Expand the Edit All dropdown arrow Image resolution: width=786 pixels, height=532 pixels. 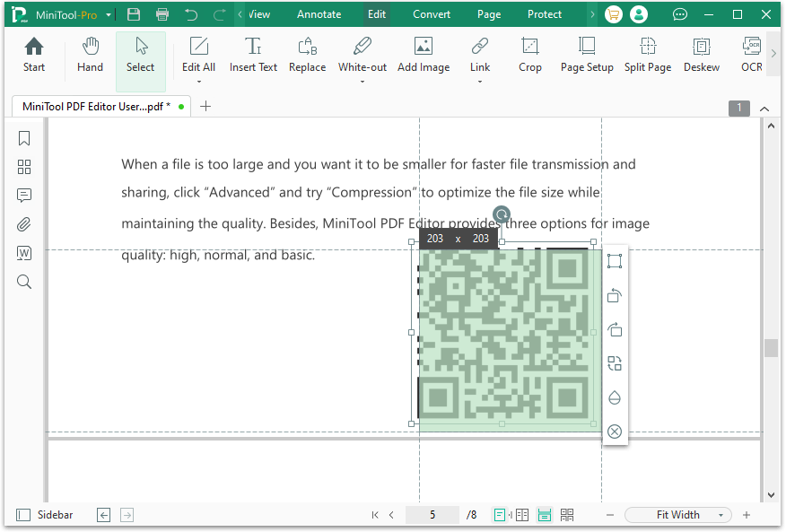[x=199, y=82]
